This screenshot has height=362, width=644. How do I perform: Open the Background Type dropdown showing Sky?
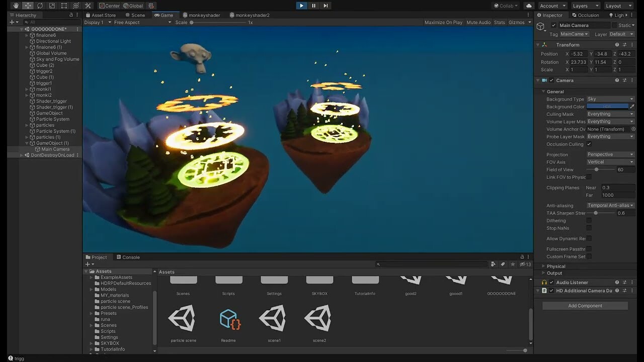click(610, 99)
